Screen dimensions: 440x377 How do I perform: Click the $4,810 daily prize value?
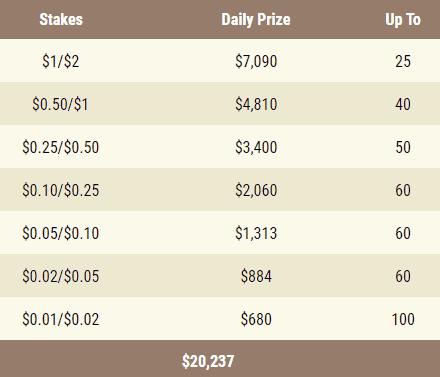[256, 104]
